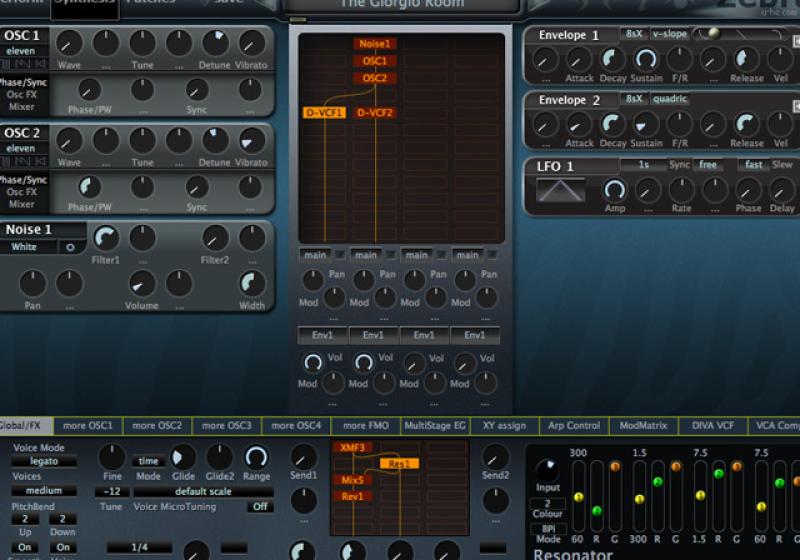This screenshot has height=560, width=800.
Task: Click the XMF3 module in FX grid
Action: 351,448
